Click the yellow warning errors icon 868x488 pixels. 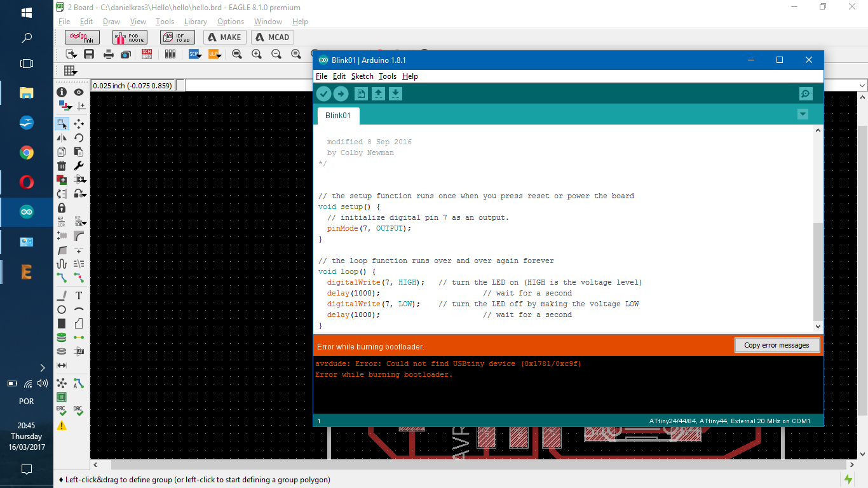62,426
